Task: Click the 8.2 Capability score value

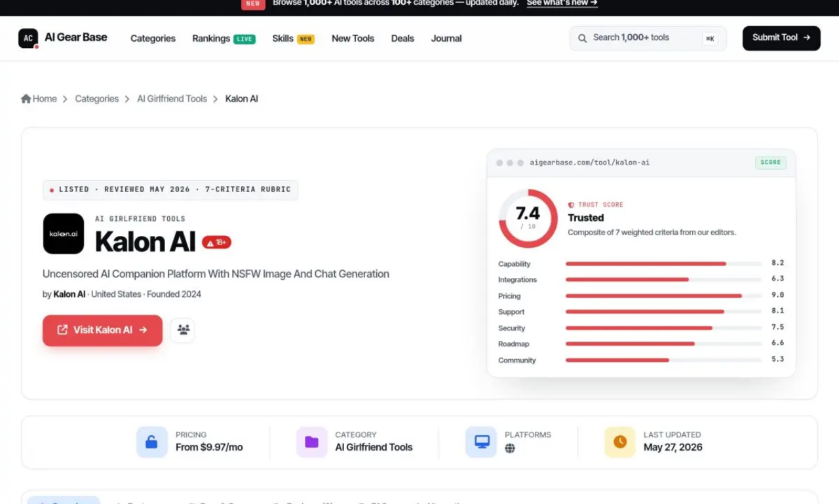Action: click(x=778, y=263)
